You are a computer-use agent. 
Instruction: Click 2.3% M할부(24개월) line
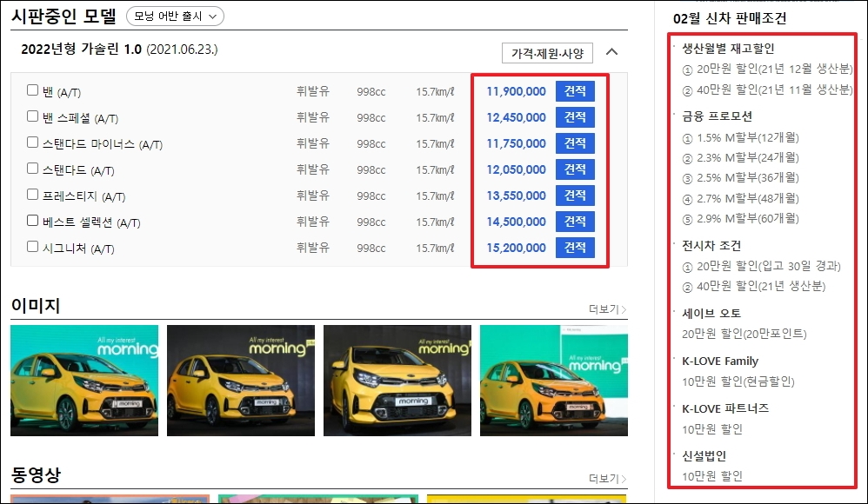click(741, 157)
